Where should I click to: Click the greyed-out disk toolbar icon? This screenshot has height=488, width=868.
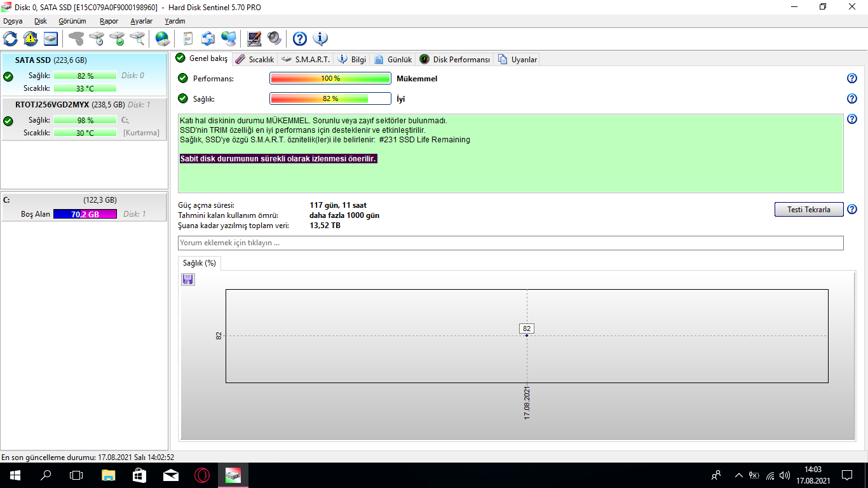pyautogui.click(x=76, y=39)
